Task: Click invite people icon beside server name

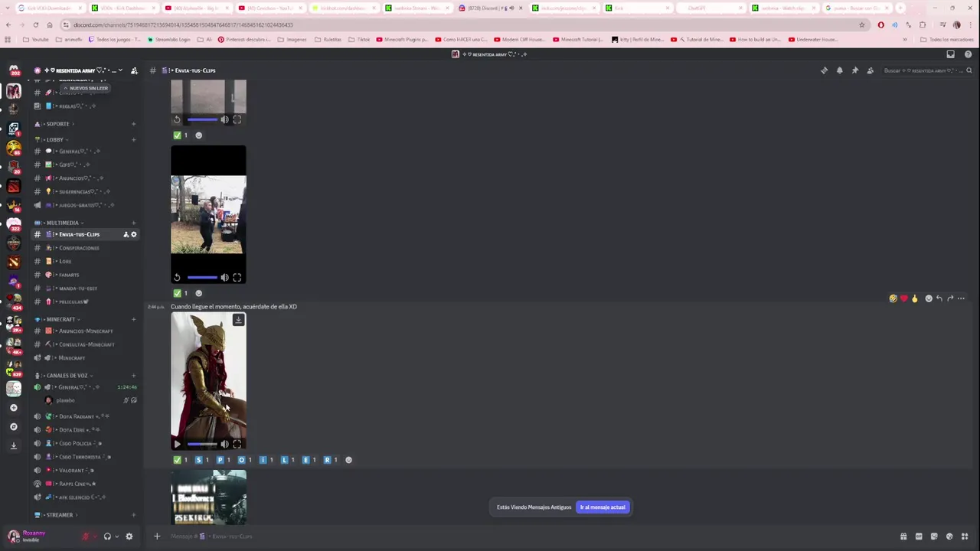Action: [134, 70]
